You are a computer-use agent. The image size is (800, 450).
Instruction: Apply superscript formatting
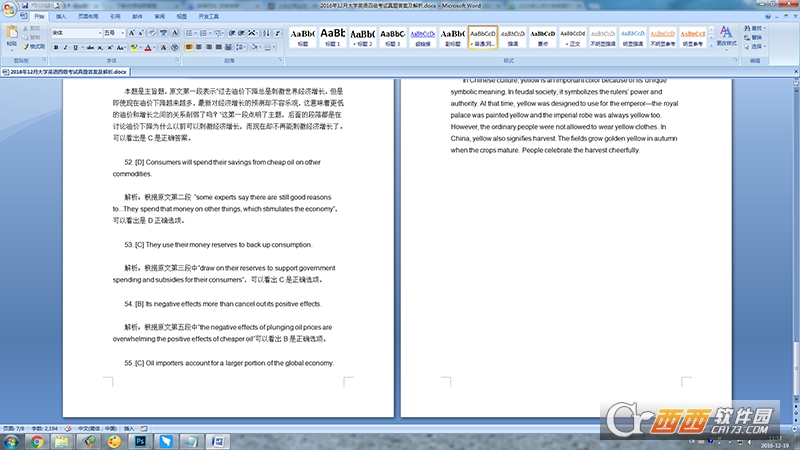(x=110, y=47)
